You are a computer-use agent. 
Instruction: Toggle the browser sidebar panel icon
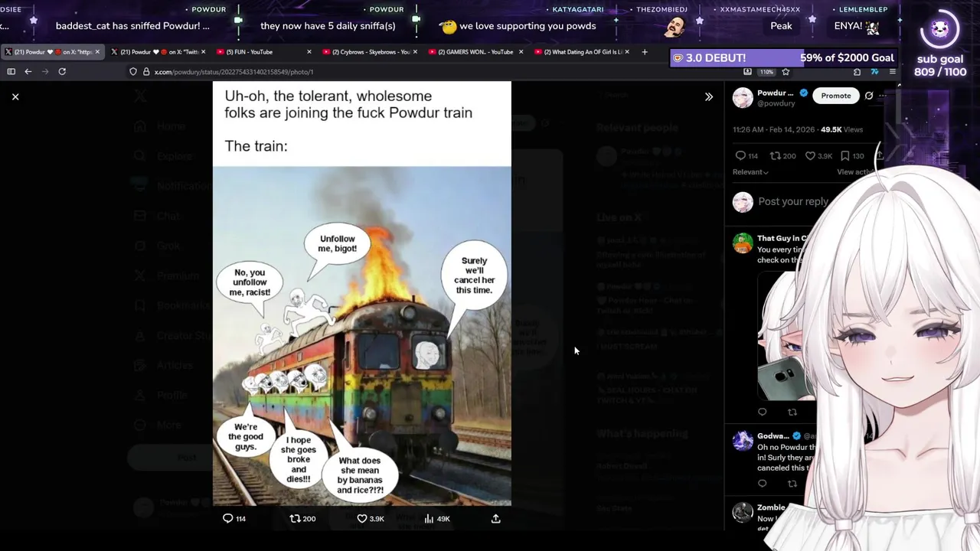point(11,71)
